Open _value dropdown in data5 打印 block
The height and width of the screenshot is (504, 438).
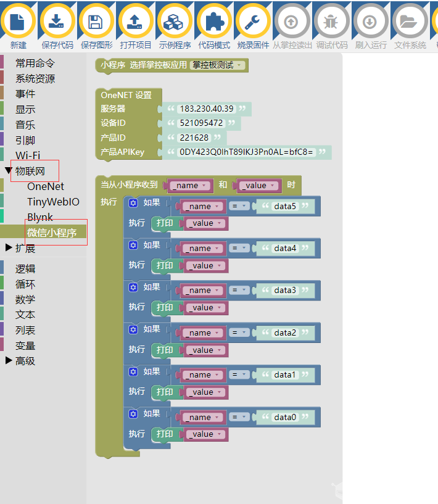(206, 223)
